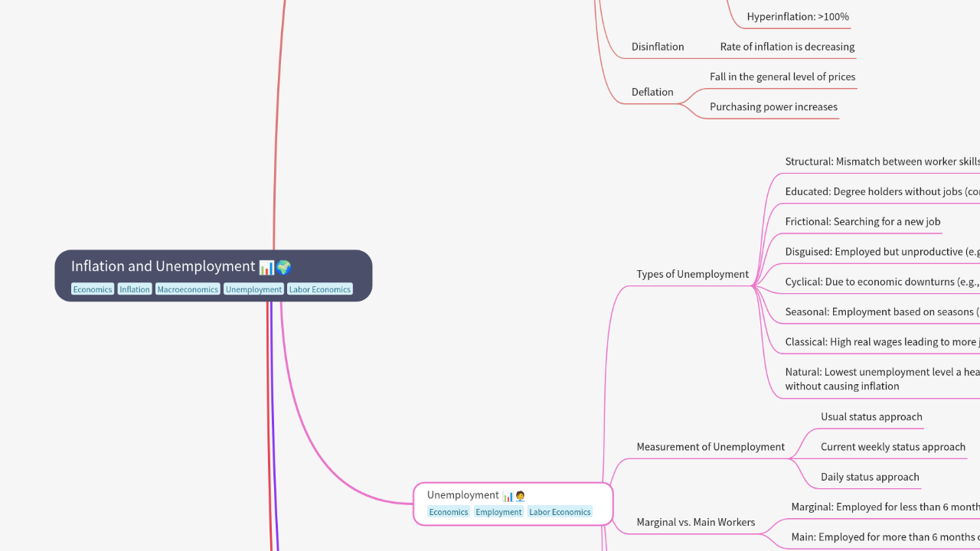Viewport: 980px width, 551px height.
Task: Click the Economics tag on root node
Action: click(x=93, y=289)
